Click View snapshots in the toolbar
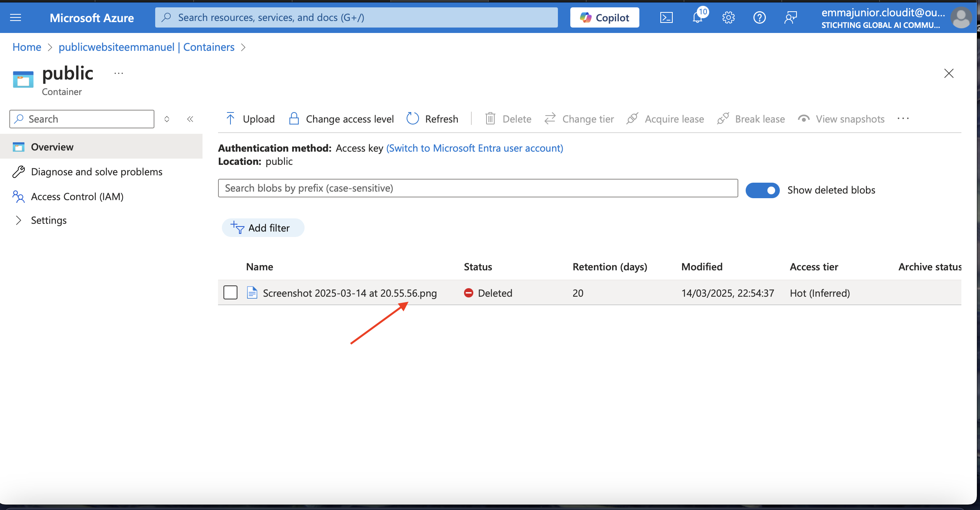This screenshot has width=980, height=510. (841, 119)
